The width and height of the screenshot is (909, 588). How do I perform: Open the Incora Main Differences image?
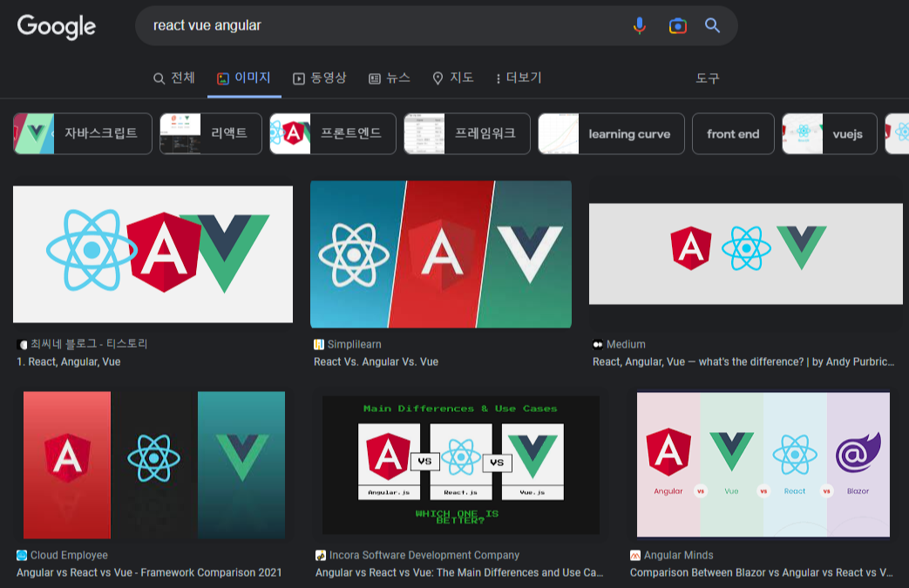click(460, 465)
